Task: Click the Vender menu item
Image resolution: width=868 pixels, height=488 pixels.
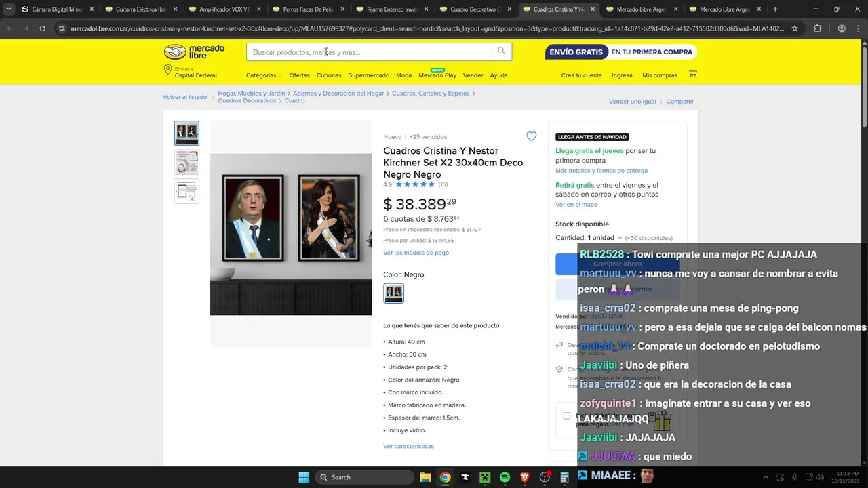Action: (x=473, y=75)
